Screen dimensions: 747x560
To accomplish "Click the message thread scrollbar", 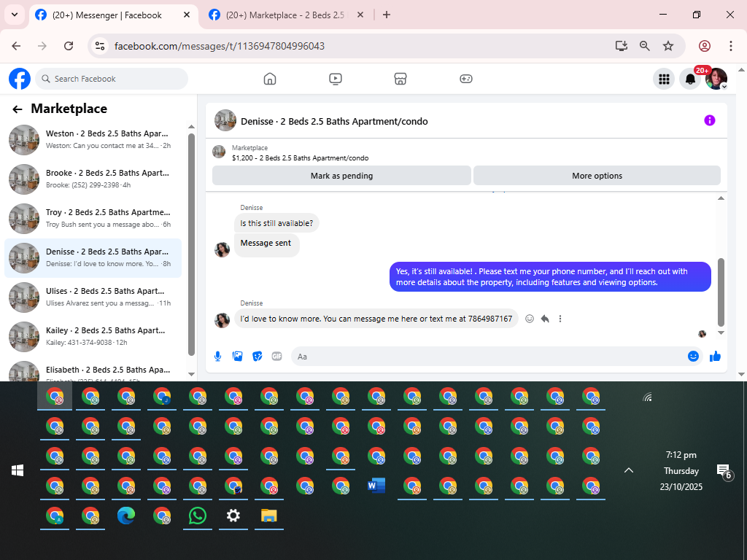I will click(x=721, y=292).
